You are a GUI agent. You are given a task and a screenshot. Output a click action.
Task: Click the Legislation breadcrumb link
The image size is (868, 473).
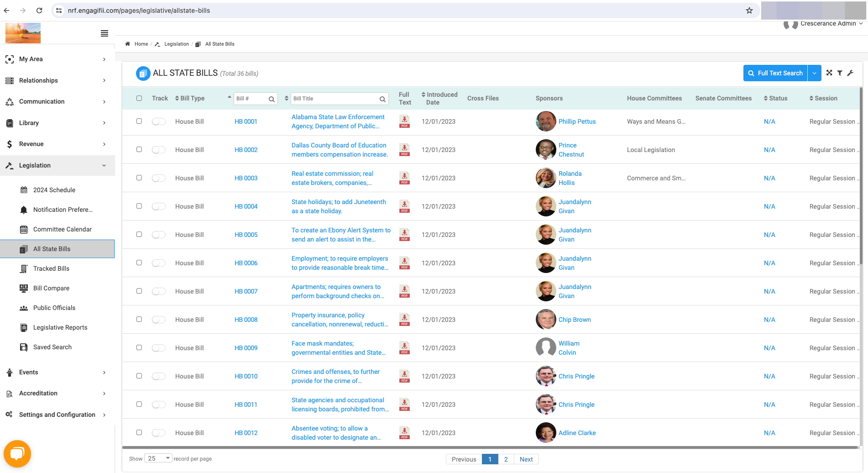(x=177, y=44)
